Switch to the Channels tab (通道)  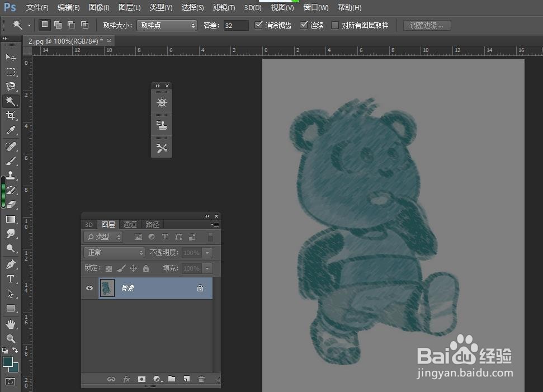(130, 224)
